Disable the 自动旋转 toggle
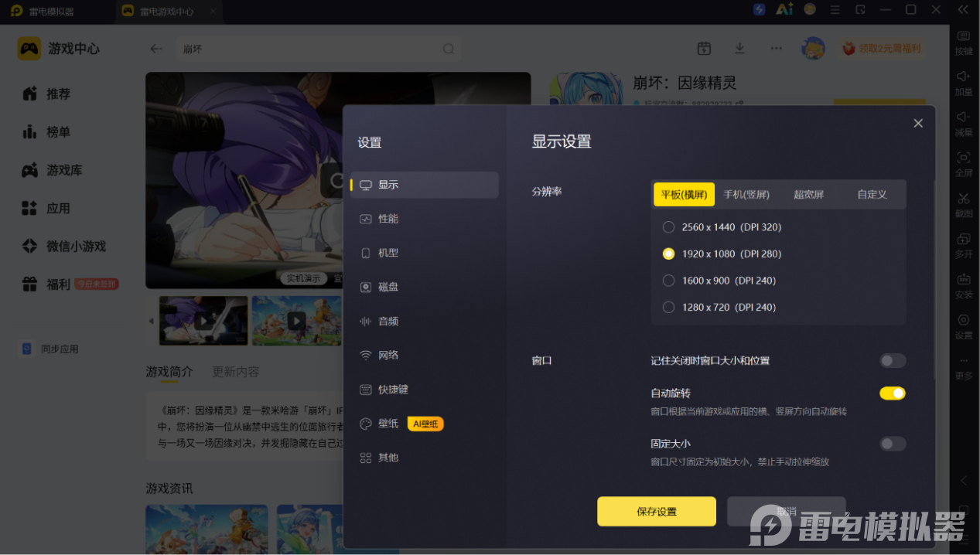The image size is (980, 555). (892, 393)
